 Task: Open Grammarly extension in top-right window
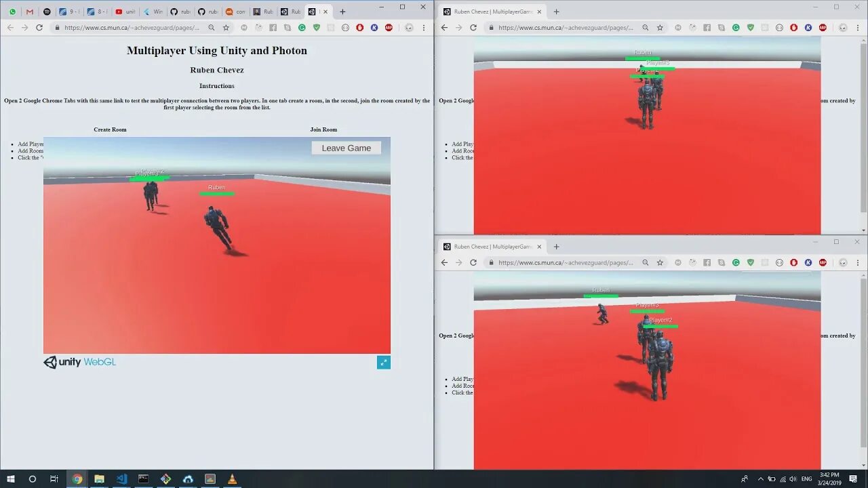coord(736,28)
